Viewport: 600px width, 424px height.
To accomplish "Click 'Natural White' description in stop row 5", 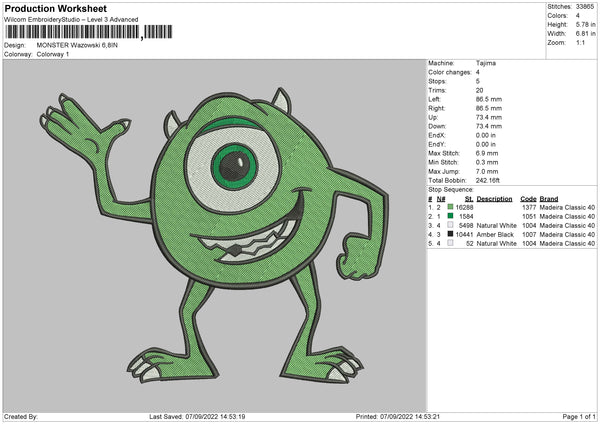I will (496, 243).
